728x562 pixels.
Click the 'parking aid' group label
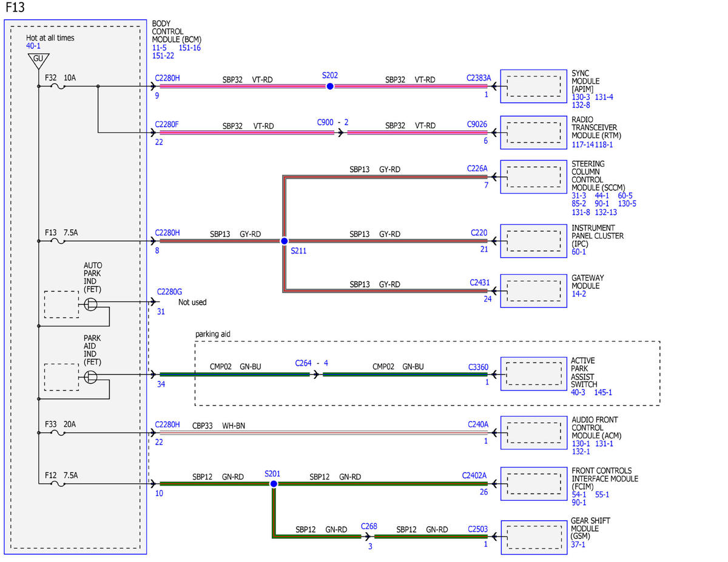[213, 334]
